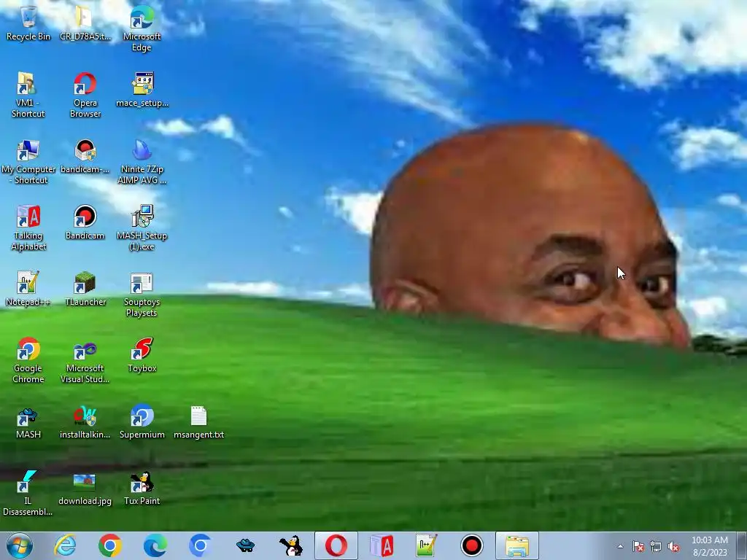Open the muted volume tray icon
This screenshot has height=560, width=747.
(x=673, y=547)
